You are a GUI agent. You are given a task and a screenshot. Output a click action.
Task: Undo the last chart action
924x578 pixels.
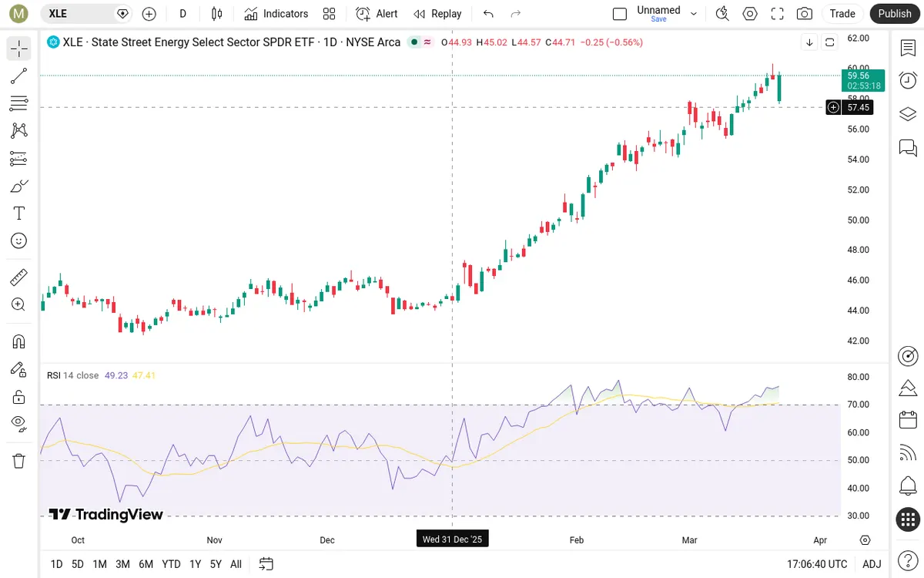point(488,14)
